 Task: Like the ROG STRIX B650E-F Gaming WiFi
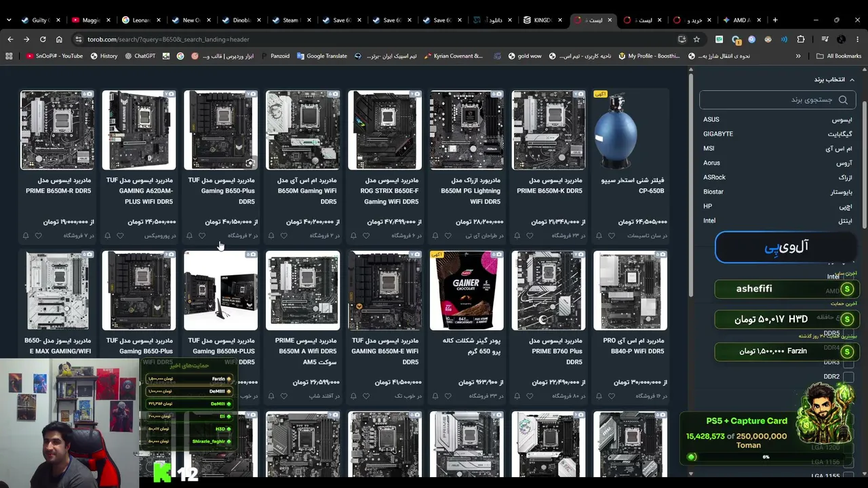[366, 236]
